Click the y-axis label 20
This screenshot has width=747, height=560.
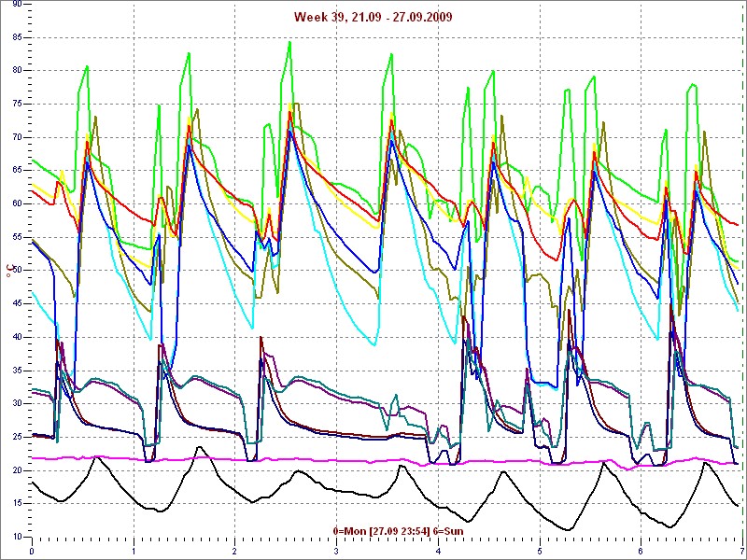pos(16,470)
